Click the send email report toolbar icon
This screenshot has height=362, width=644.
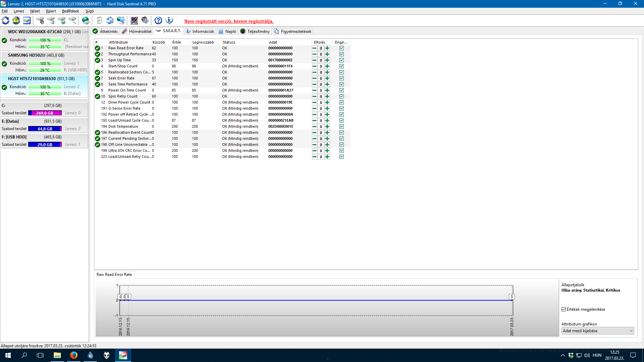point(110,21)
